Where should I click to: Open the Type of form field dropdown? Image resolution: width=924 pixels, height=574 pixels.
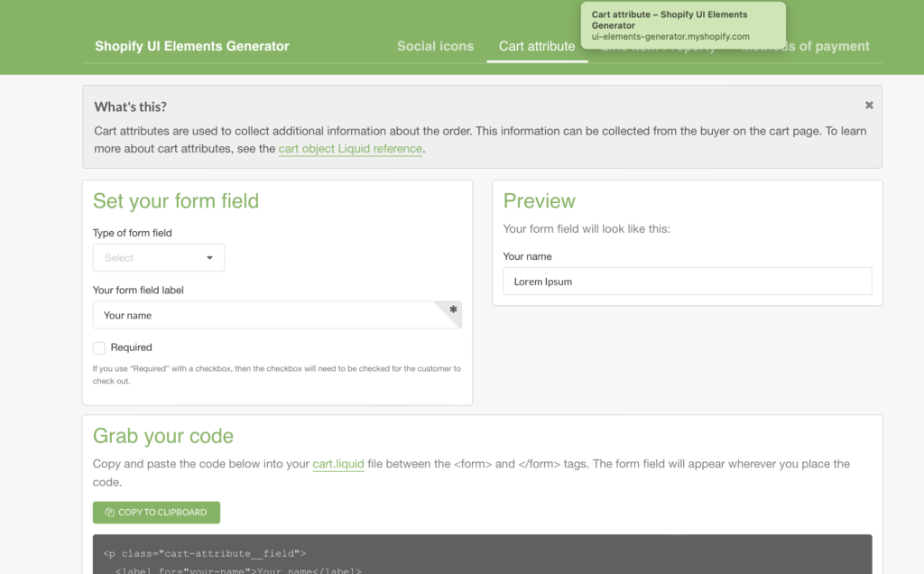click(159, 257)
